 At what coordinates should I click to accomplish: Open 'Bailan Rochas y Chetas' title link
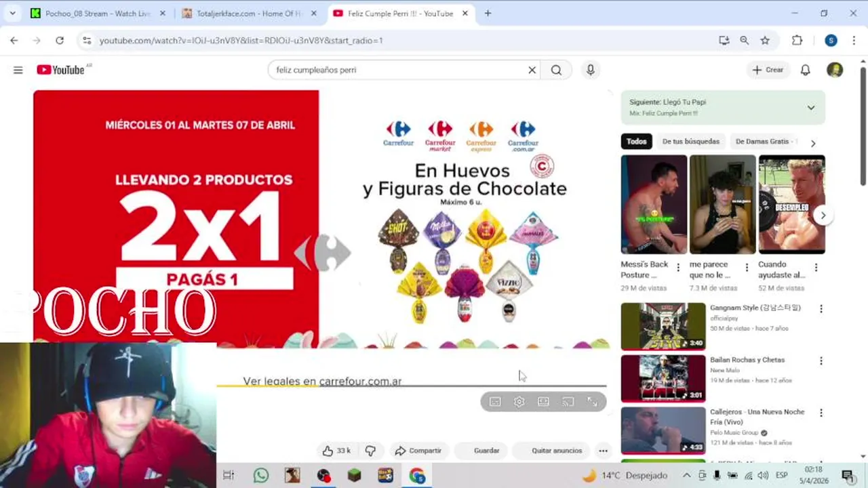747,360
